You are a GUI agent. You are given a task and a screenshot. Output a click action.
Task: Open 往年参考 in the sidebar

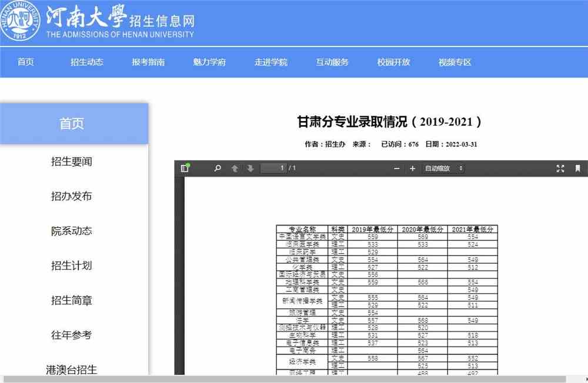[72, 335]
